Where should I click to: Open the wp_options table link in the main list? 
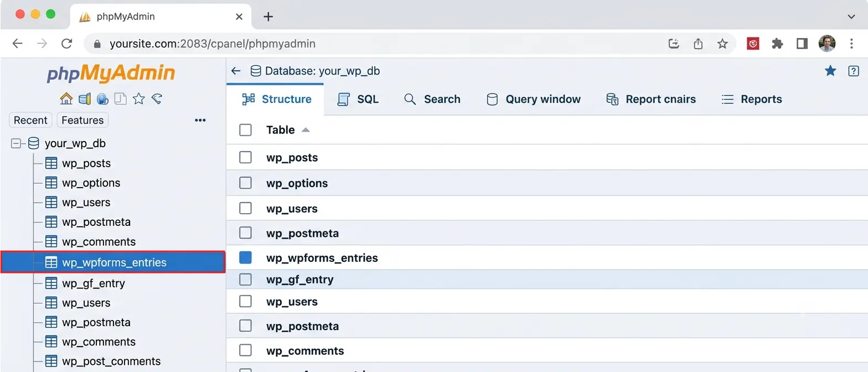click(297, 183)
